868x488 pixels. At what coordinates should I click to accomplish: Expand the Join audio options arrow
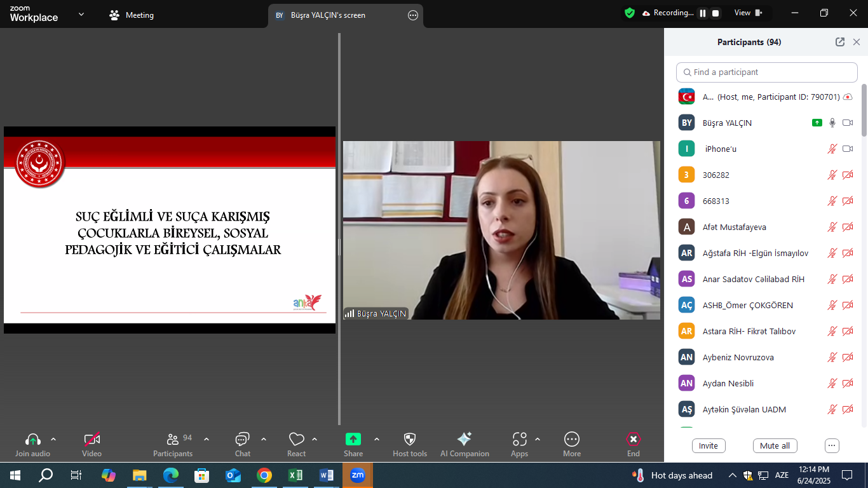[53, 439]
